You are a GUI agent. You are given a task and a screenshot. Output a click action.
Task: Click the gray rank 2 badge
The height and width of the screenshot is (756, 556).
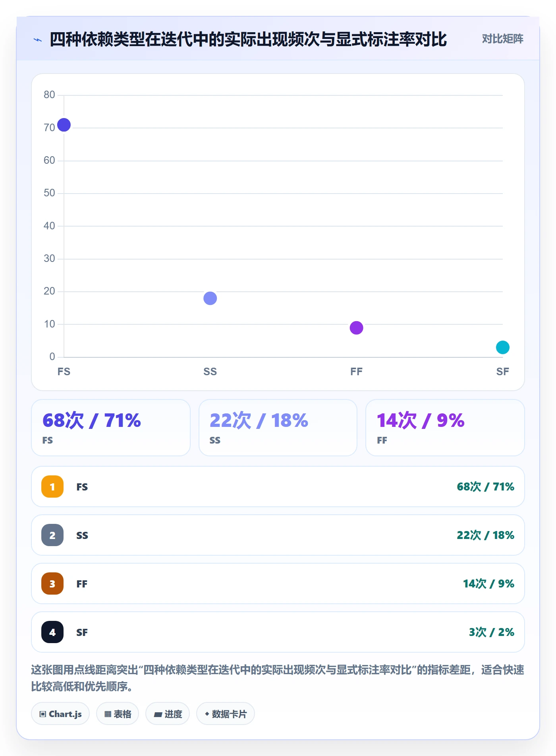pyautogui.click(x=52, y=535)
